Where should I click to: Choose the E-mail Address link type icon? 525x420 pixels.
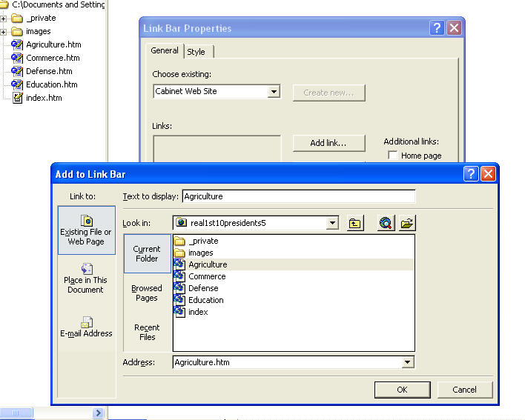pyautogui.click(x=86, y=322)
